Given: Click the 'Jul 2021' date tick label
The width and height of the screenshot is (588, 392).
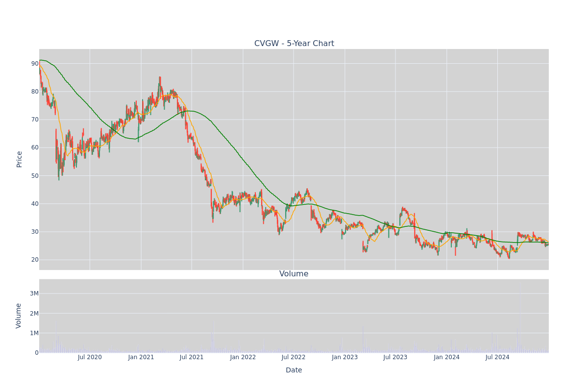Looking at the screenshot, I should coord(192,357).
